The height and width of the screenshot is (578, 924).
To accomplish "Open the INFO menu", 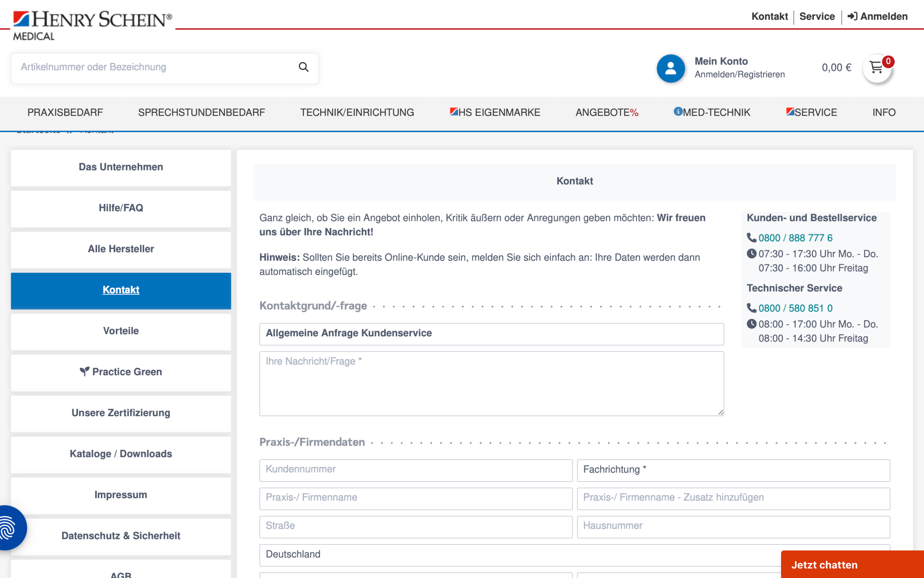I will [884, 112].
